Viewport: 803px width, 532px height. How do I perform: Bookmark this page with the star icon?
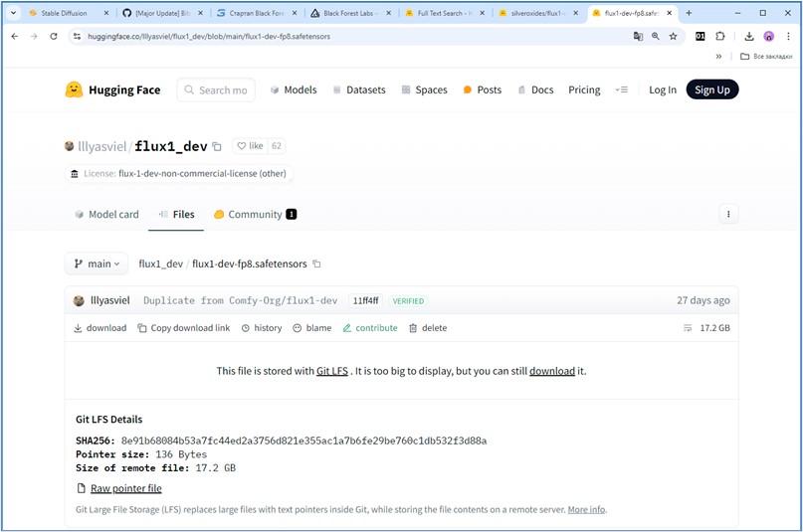(x=674, y=36)
